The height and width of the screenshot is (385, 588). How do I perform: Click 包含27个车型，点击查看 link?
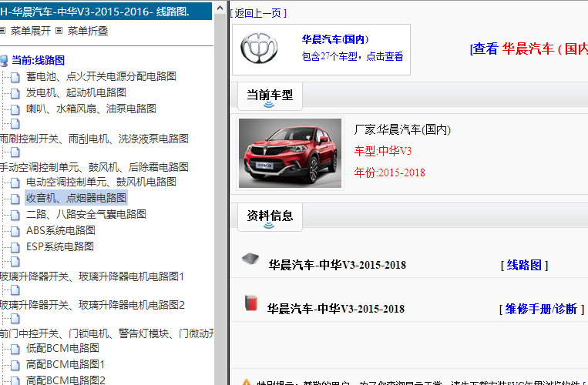tap(352, 56)
